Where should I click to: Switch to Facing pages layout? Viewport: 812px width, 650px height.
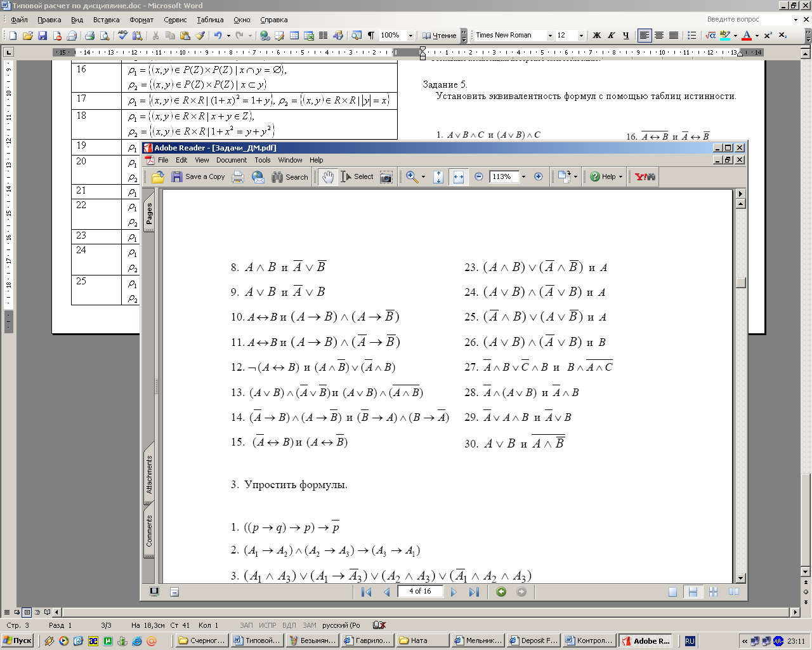pos(734,592)
